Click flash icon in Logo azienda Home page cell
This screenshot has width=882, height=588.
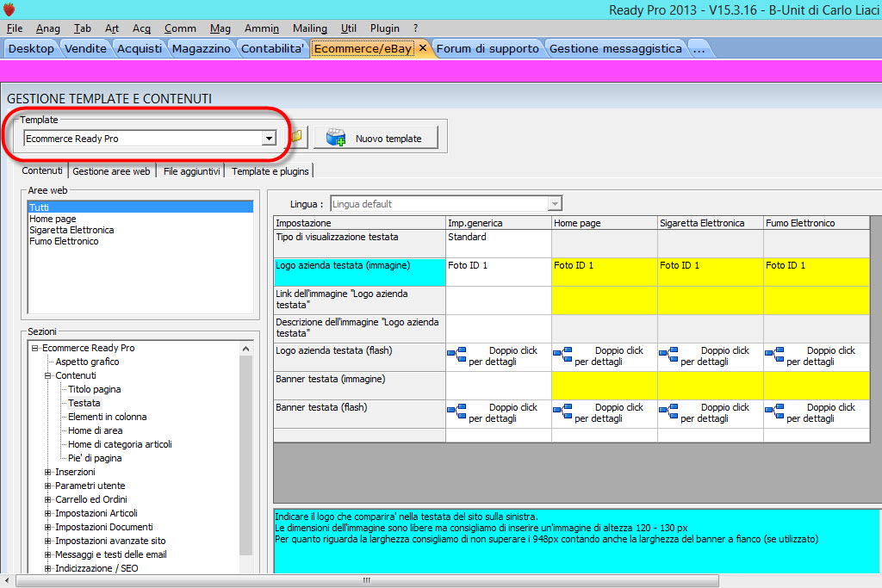click(562, 355)
